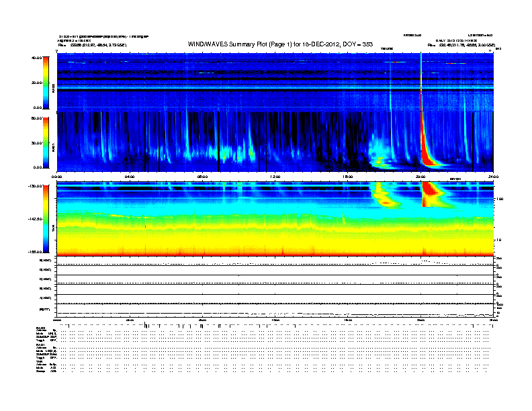
Task: Click the 100 tick label on the TNR right axis
Action: tap(500, 199)
